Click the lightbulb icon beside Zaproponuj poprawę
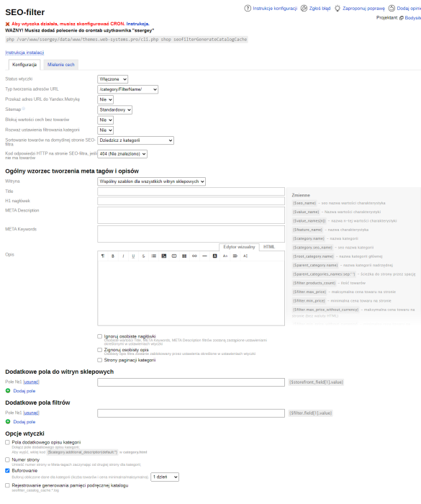Viewport: 421px width, 504px height. point(338,9)
